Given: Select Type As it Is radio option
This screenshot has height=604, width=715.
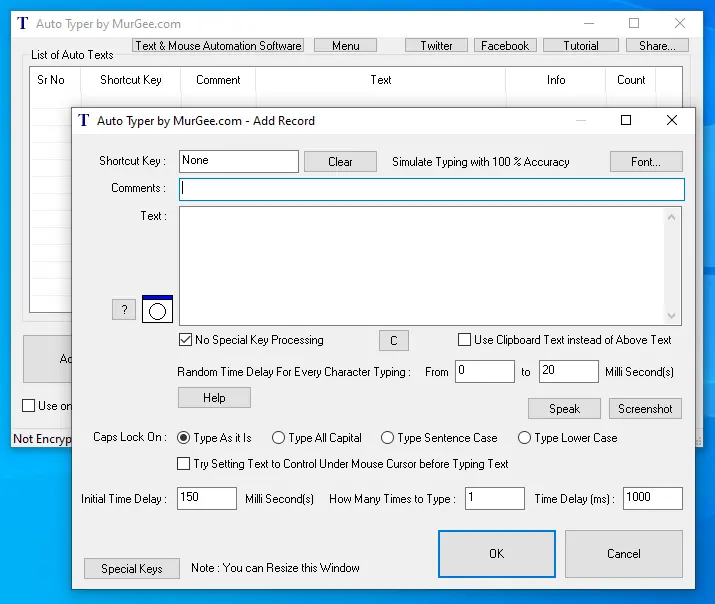Looking at the screenshot, I should (x=183, y=438).
